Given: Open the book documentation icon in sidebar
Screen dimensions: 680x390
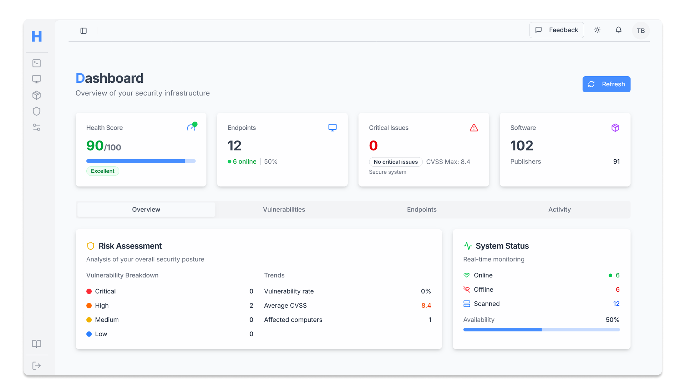Looking at the screenshot, I should point(36,344).
